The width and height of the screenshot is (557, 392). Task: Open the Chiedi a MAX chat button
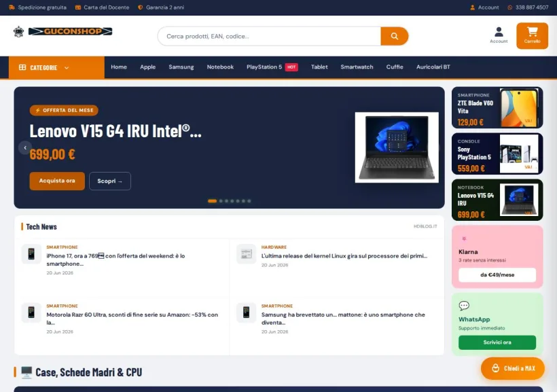point(513,368)
